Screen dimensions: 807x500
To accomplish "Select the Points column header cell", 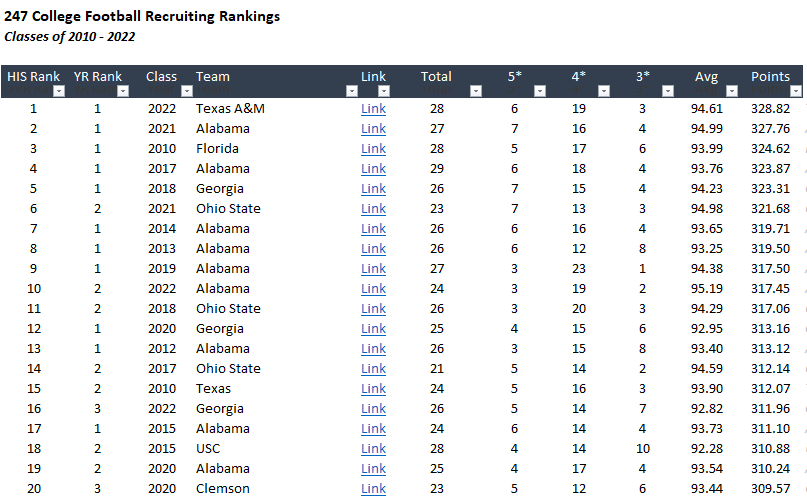I will pos(770,77).
